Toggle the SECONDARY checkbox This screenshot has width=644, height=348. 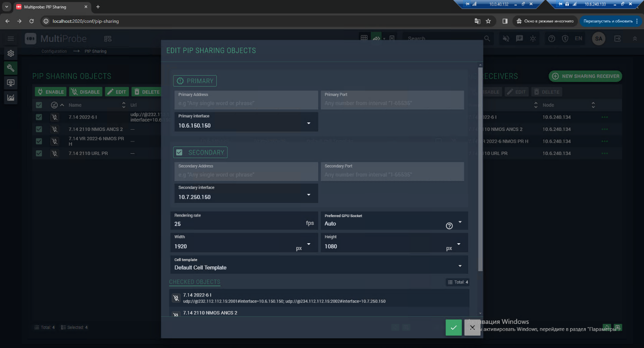[x=180, y=152]
